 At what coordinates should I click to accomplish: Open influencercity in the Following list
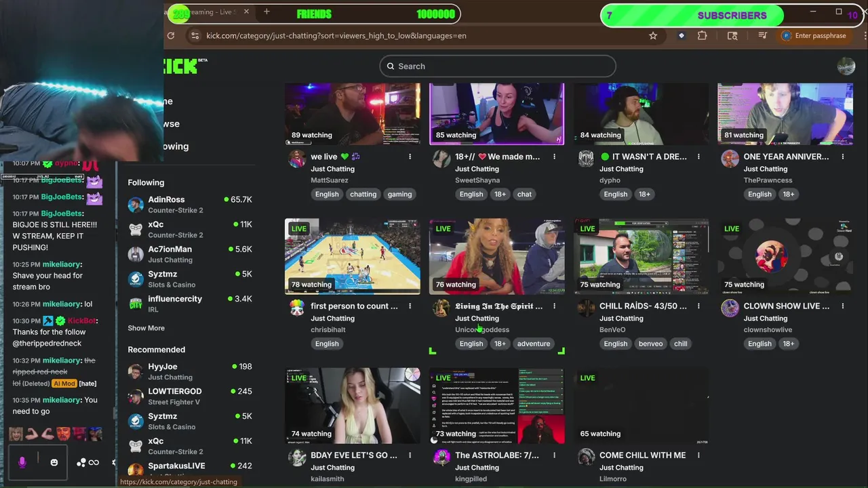click(x=190, y=304)
